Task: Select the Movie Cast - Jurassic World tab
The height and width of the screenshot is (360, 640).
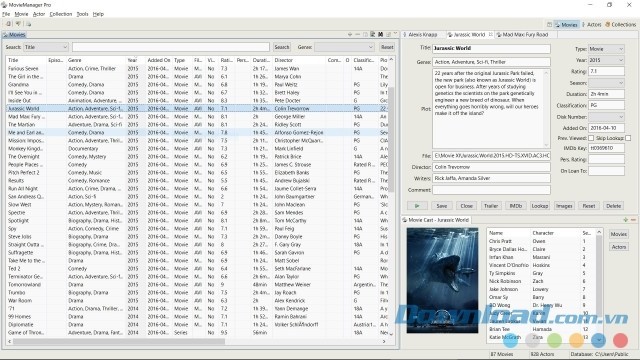Action: 436,220
